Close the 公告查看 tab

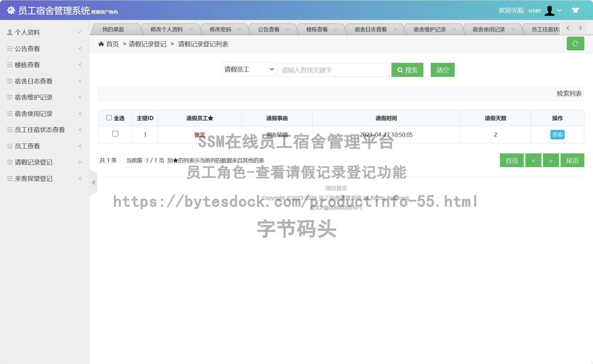coord(288,29)
